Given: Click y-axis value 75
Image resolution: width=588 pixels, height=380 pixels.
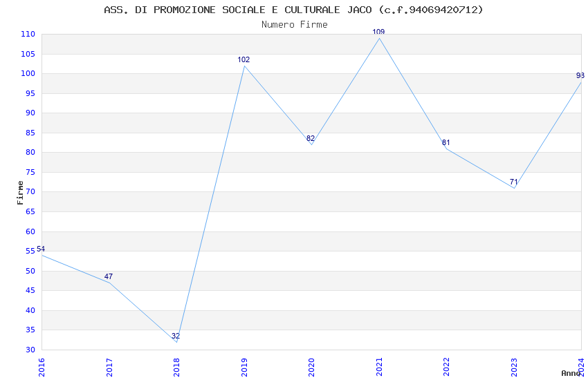Looking at the screenshot, I should click(x=30, y=173).
